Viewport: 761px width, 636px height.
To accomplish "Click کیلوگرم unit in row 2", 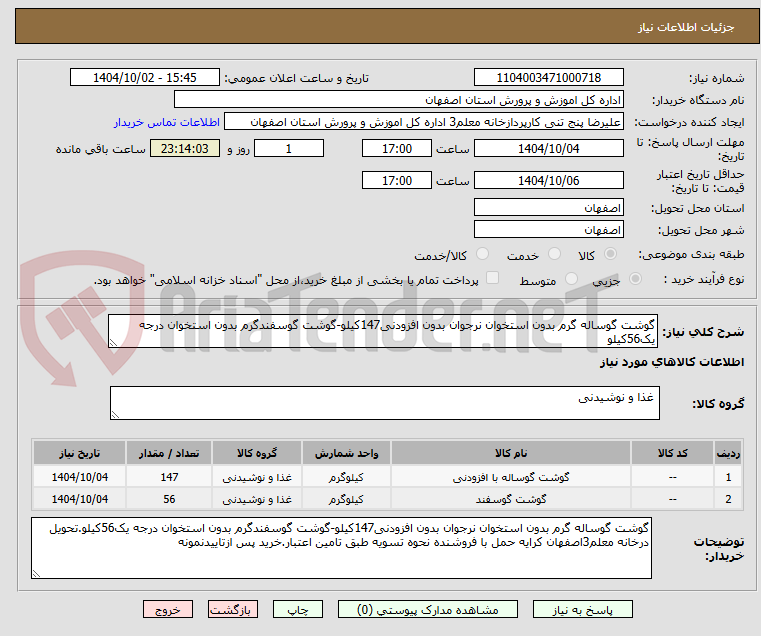I will [x=346, y=499].
